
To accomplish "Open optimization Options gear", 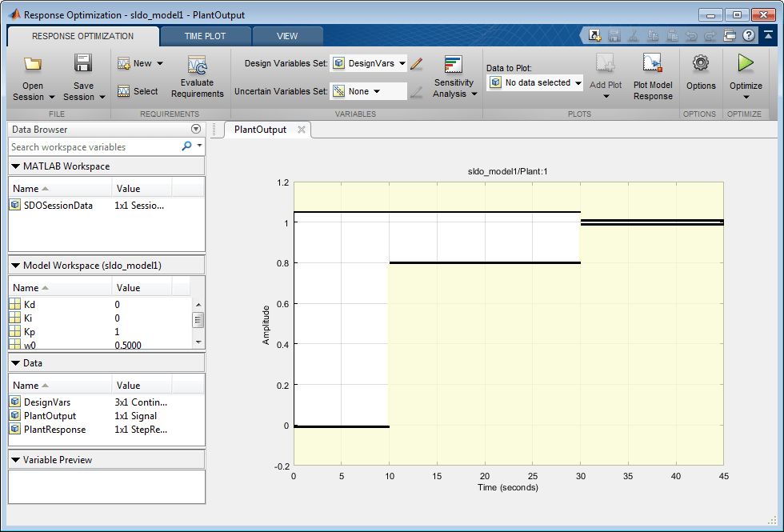I will pyautogui.click(x=701, y=64).
